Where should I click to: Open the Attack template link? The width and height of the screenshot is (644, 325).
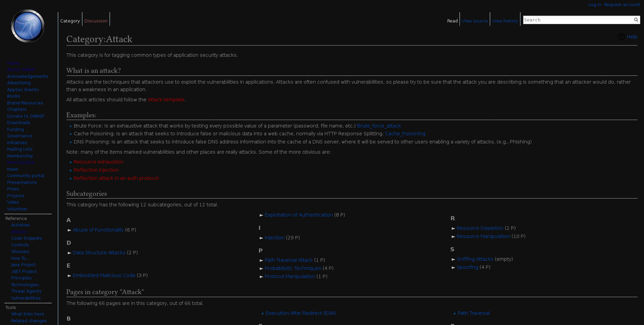[x=166, y=100]
